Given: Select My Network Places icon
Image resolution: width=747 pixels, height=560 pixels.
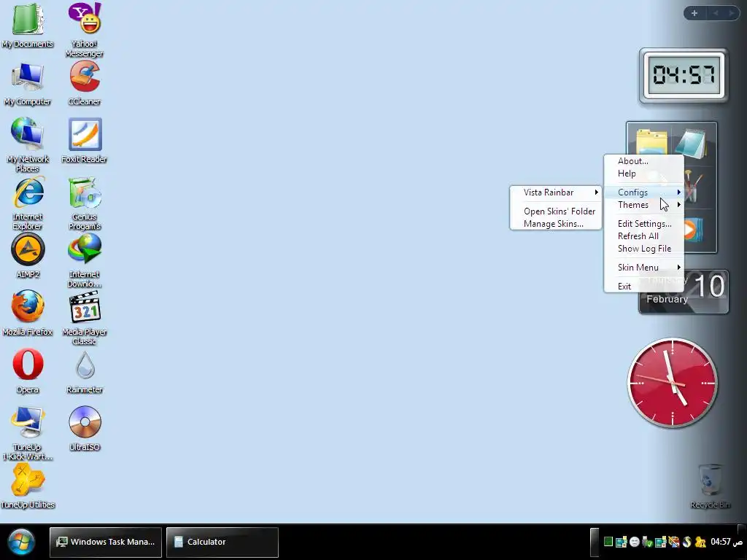Looking at the screenshot, I should 28,144.
